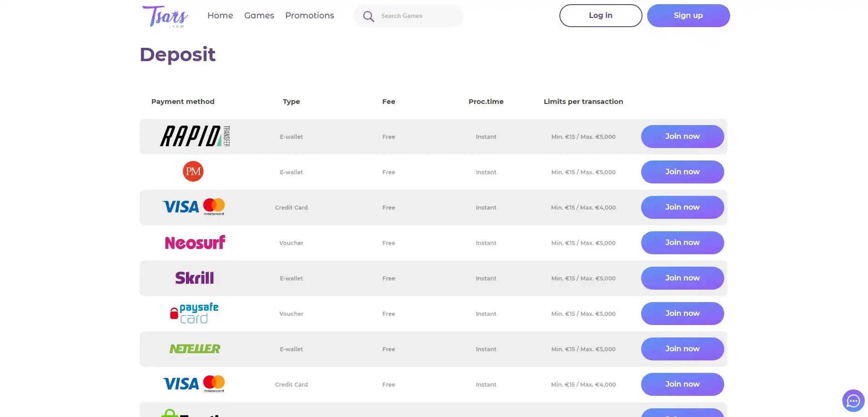Click the first Visa Mastercard logo
Image resolution: width=868 pixels, height=417 pixels.
click(x=193, y=207)
